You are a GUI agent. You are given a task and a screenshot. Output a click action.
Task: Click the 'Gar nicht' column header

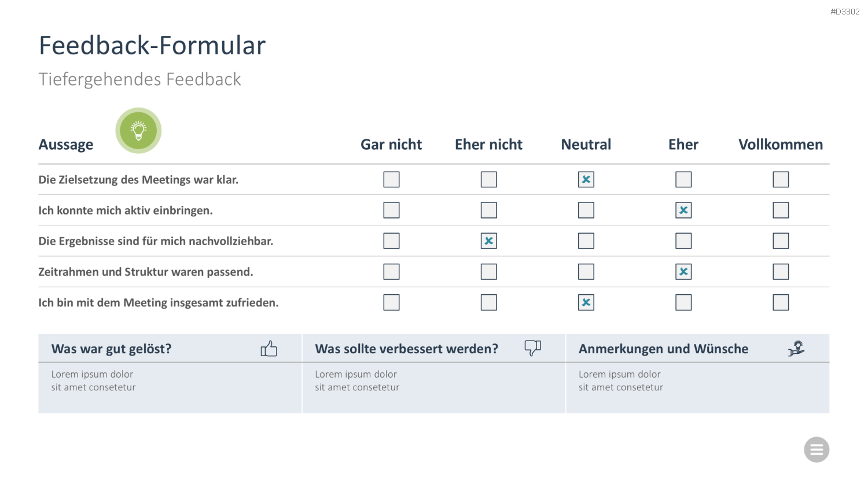click(391, 145)
